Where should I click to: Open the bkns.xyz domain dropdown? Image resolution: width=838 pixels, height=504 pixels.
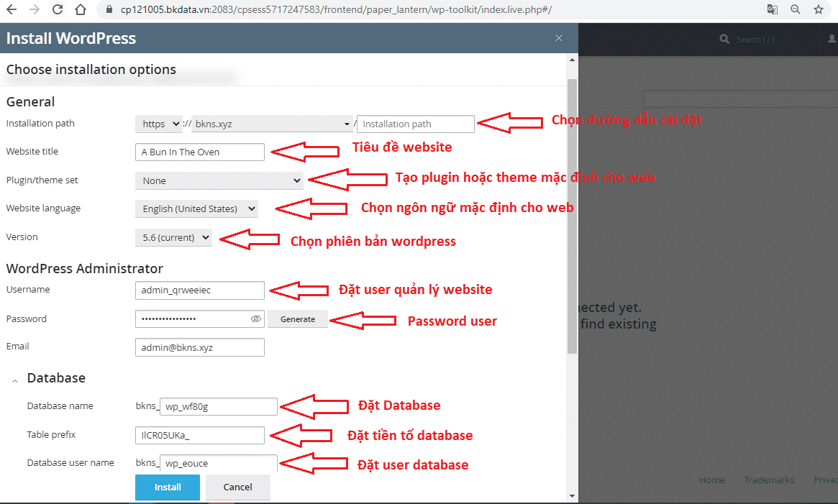tap(272, 124)
